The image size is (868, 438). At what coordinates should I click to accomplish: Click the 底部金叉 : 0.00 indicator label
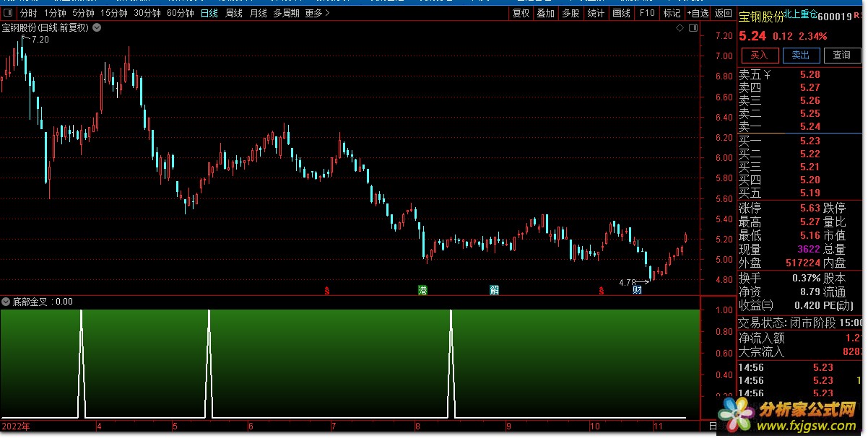[x=43, y=302]
